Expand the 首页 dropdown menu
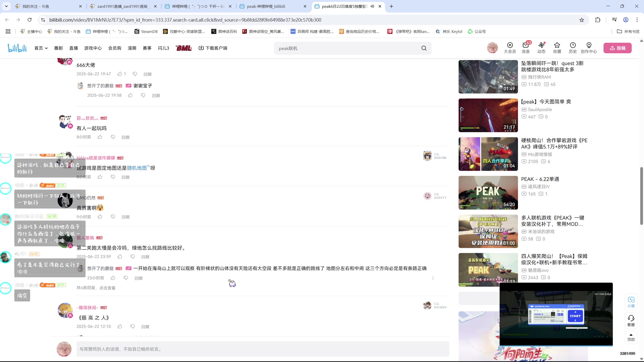The image size is (644, 362). point(41,48)
